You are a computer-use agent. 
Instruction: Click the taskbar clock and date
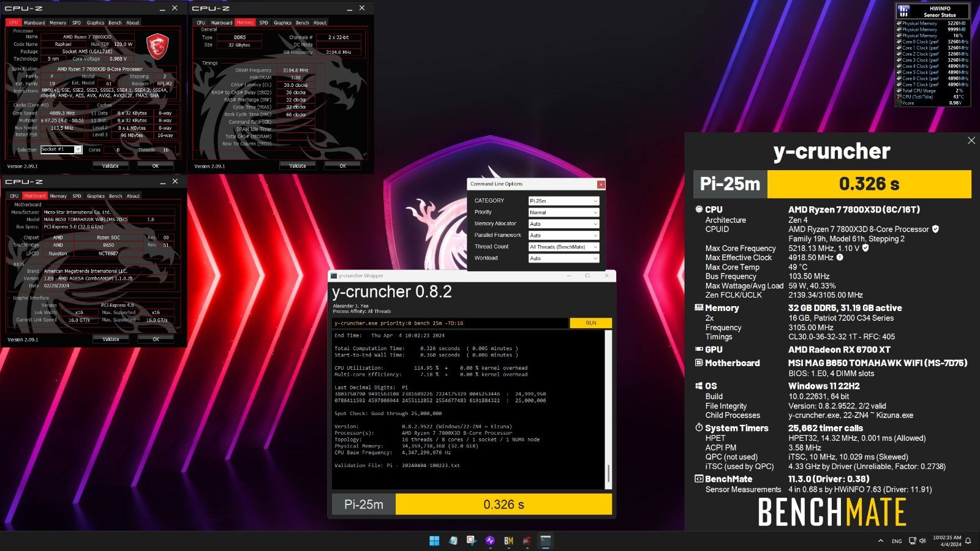coord(947,541)
